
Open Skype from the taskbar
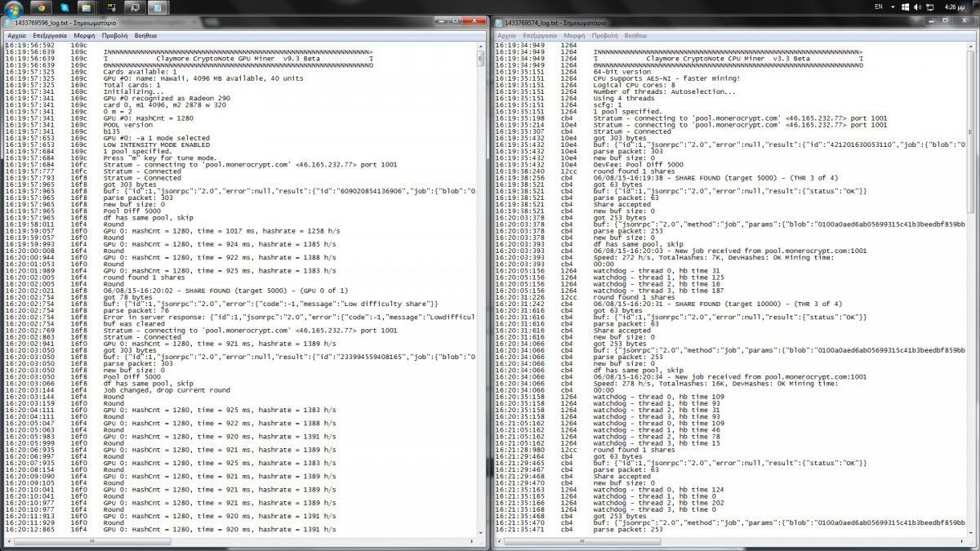[64, 7]
